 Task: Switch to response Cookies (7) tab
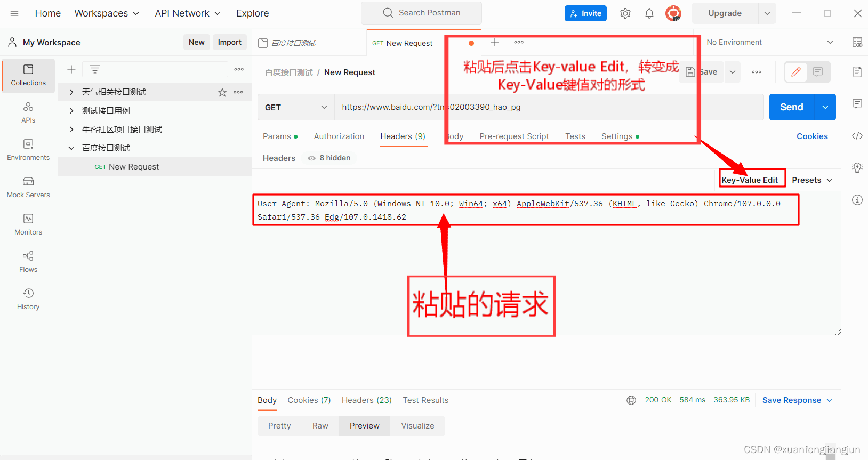[309, 400]
